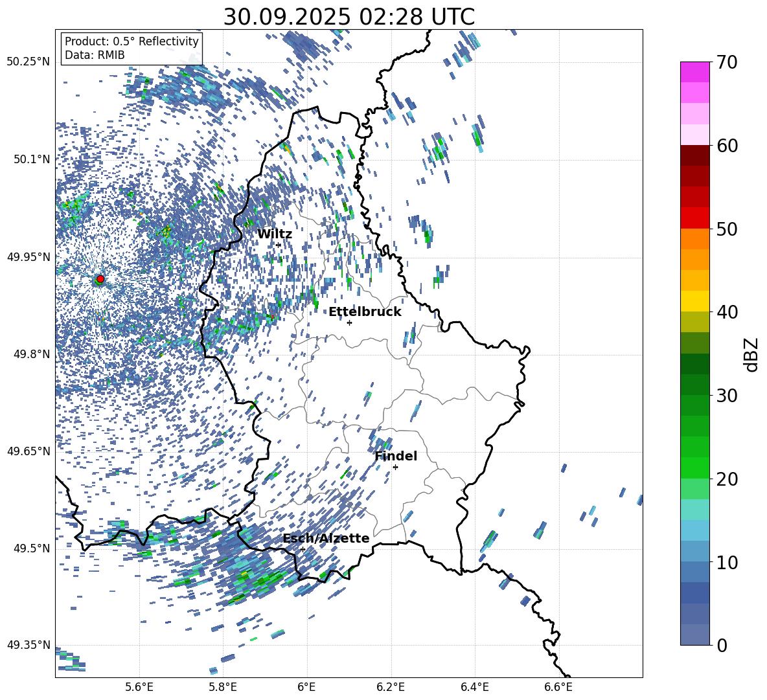Click the Findel location label
767x700 pixels.
(x=396, y=456)
